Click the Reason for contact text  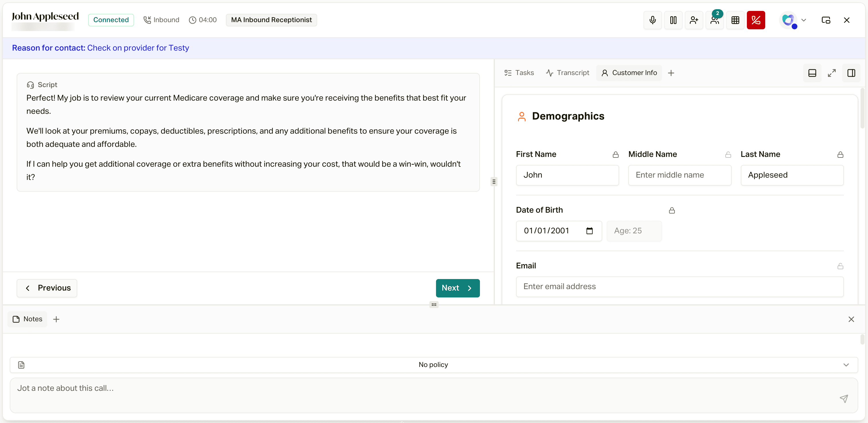point(100,48)
